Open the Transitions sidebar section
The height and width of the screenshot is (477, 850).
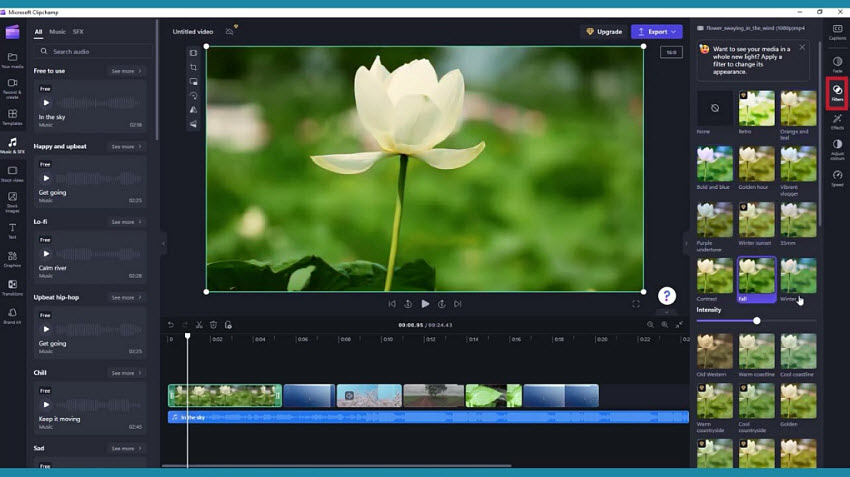click(x=12, y=287)
